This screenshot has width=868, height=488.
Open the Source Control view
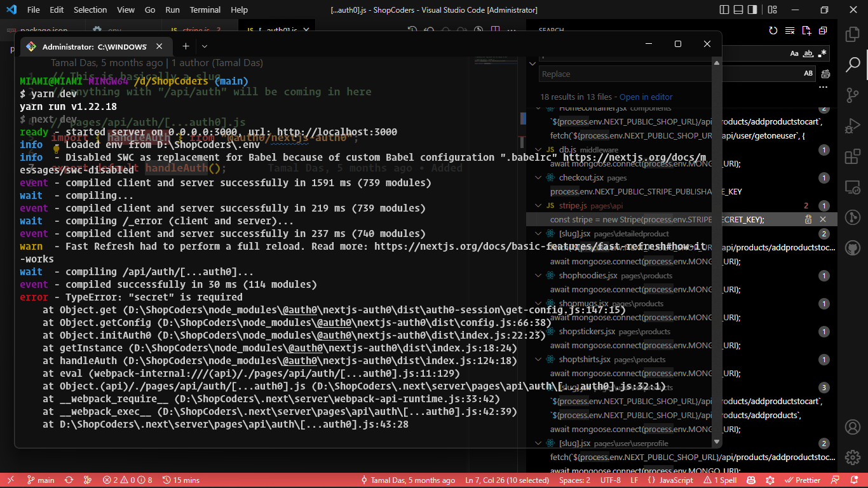(852, 95)
